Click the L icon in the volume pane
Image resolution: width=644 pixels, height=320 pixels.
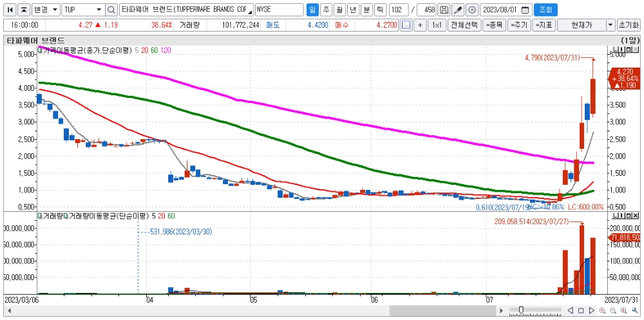(x=615, y=216)
